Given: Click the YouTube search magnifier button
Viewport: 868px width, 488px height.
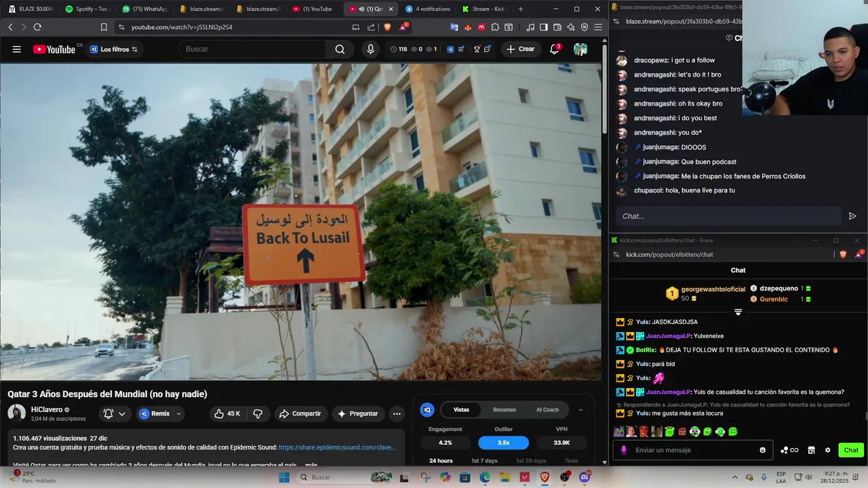Looking at the screenshot, I should (340, 49).
